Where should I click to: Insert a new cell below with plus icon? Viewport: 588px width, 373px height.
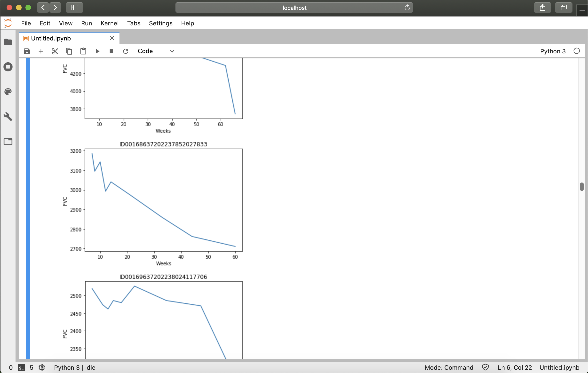(41, 51)
